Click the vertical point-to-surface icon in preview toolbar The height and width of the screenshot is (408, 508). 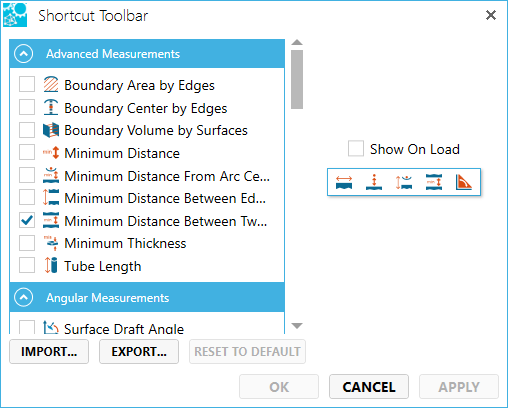(x=374, y=182)
